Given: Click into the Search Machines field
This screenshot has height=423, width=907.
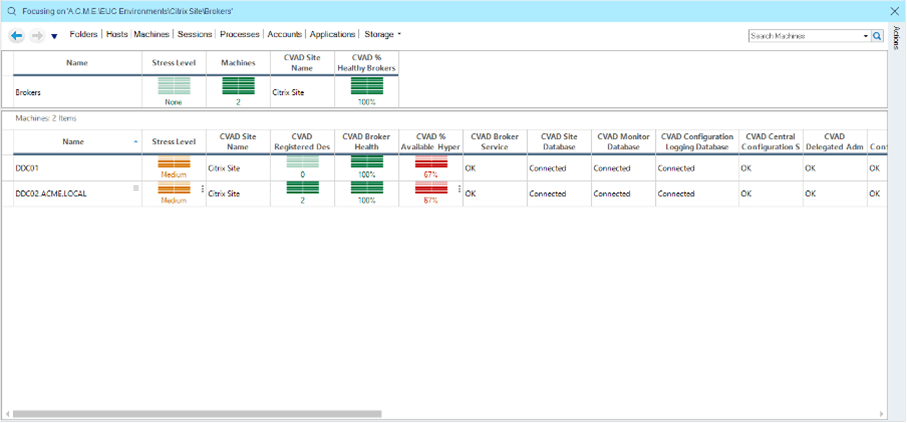Looking at the screenshot, I should pos(805,36).
